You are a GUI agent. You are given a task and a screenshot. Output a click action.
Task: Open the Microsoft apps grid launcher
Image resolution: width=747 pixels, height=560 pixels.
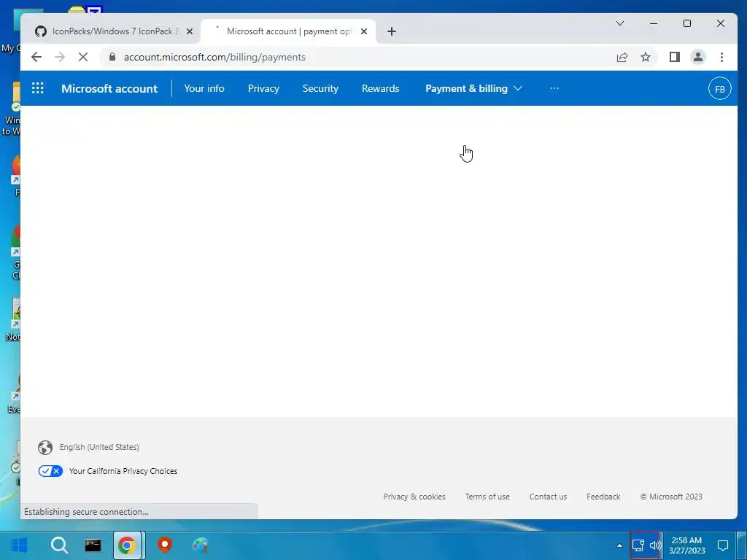coord(38,88)
